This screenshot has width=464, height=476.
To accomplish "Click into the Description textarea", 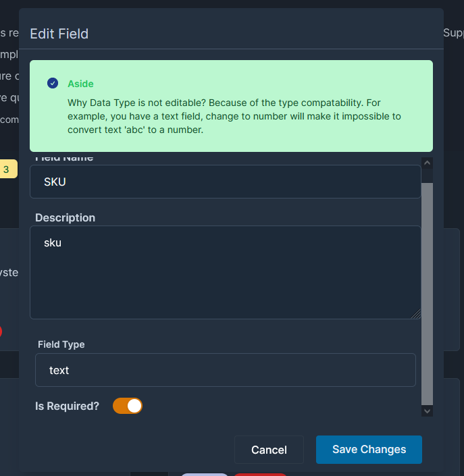I will click(x=226, y=272).
